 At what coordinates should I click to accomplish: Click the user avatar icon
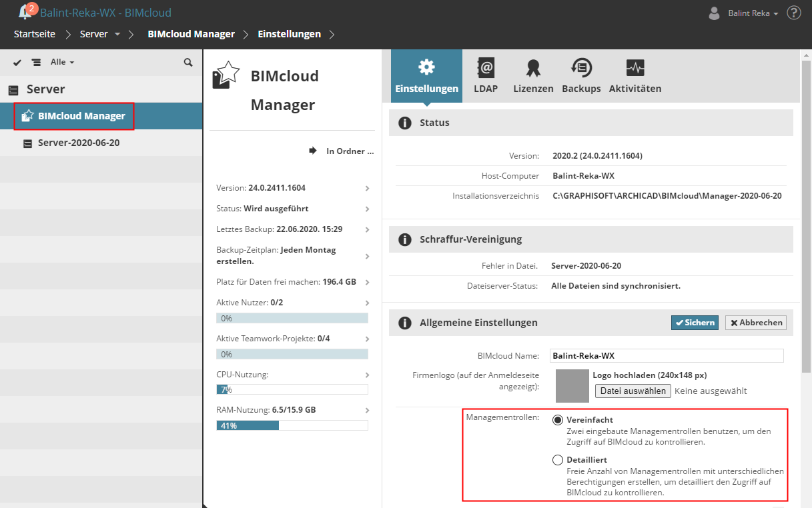click(x=715, y=13)
